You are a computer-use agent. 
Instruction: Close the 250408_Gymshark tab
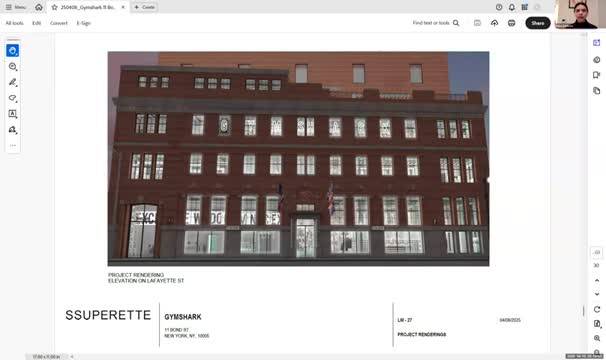coord(123,7)
